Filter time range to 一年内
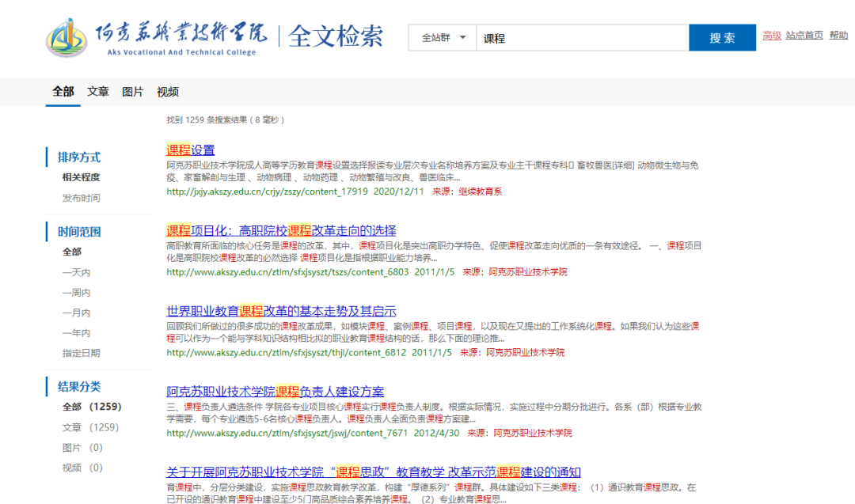The height and width of the screenshot is (504, 855). pyautogui.click(x=77, y=333)
